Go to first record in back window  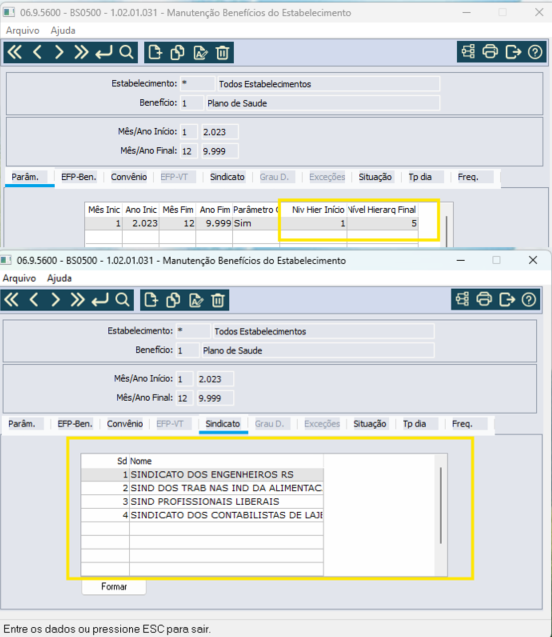click(x=15, y=52)
